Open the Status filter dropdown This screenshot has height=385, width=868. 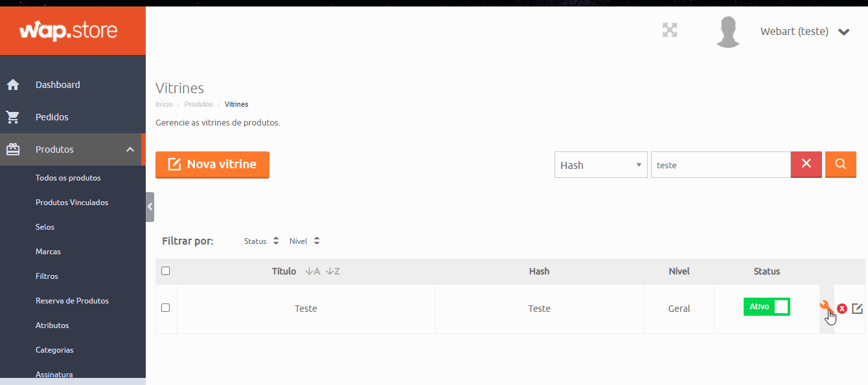[262, 241]
